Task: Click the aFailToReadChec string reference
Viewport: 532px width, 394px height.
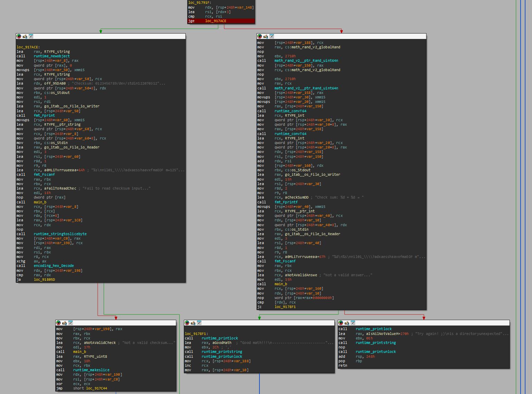Action: [x=60, y=188]
